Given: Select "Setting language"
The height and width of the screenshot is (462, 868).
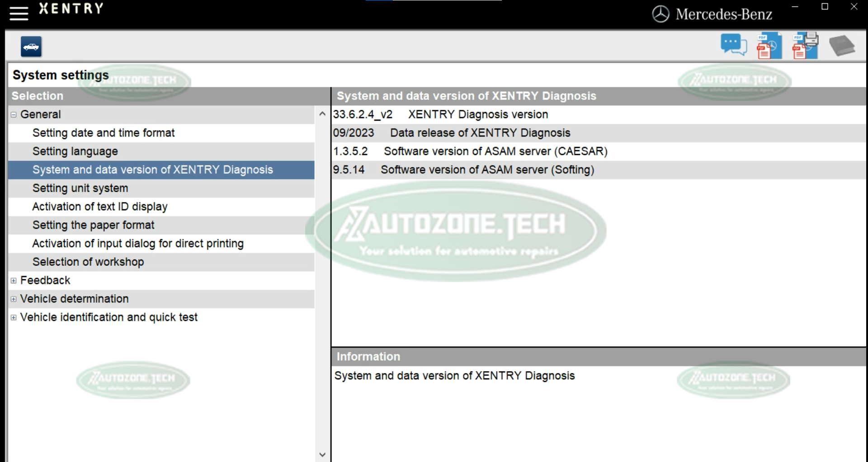Looking at the screenshot, I should click(x=75, y=151).
